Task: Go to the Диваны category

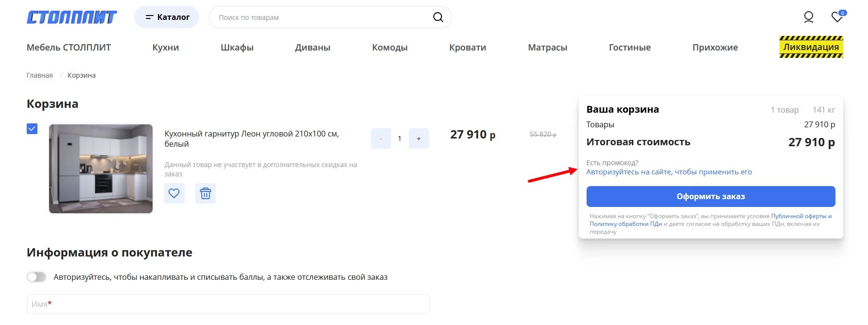Action: [x=312, y=48]
